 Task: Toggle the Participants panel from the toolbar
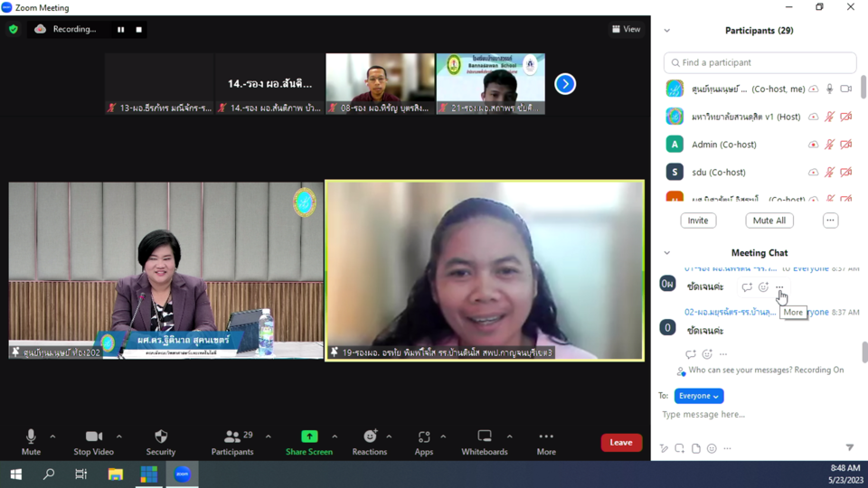(232, 442)
